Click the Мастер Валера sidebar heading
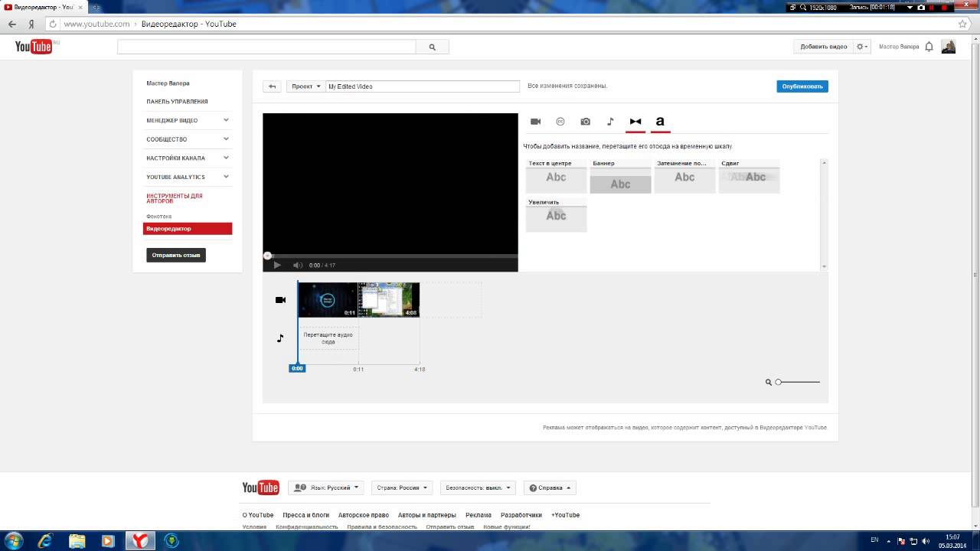The height and width of the screenshot is (551, 980). click(168, 83)
